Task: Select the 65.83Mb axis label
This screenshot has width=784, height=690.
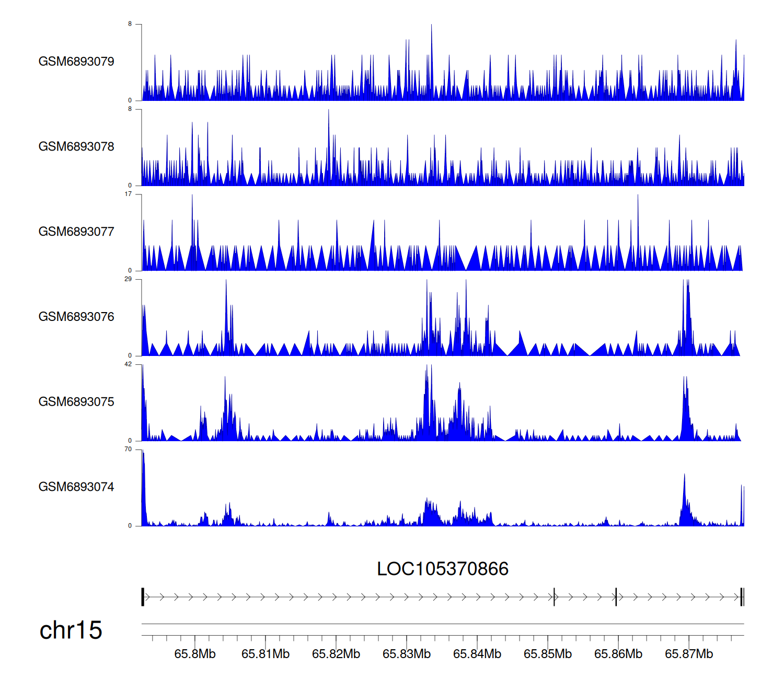Action: click(x=407, y=654)
